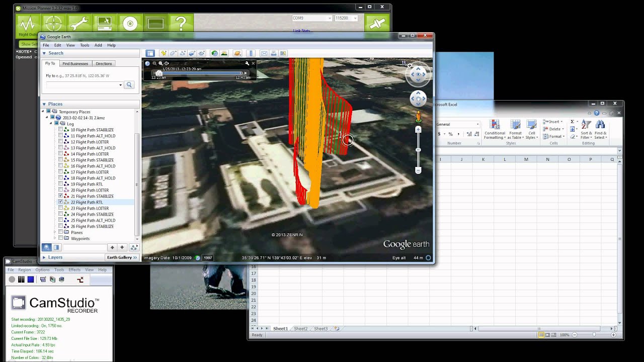Click CamStudio pause button
This screenshot has height=362, width=644.
(21, 280)
